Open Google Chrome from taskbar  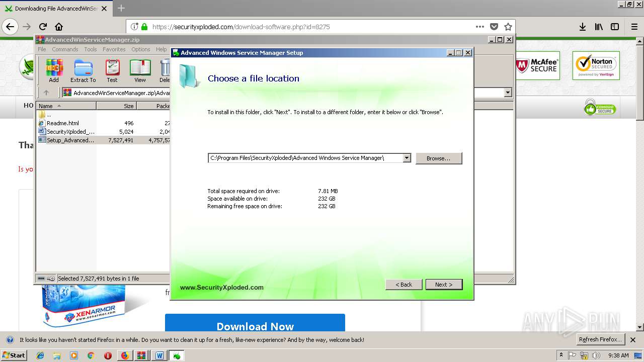click(91, 355)
